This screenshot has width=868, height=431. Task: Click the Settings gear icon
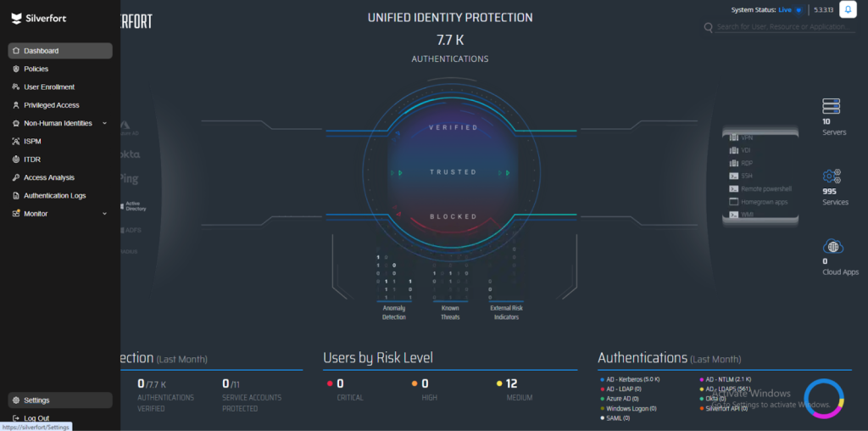coord(16,400)
